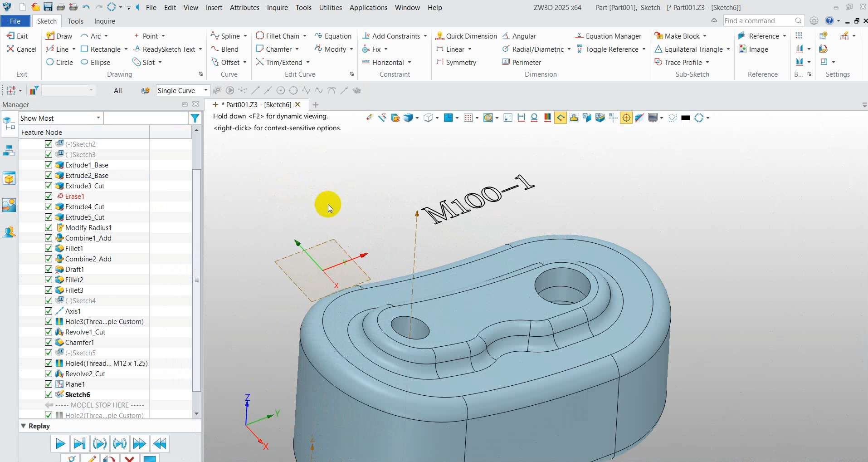Open the Utilities menu
The image size is (868, 462).
(330, 7)
